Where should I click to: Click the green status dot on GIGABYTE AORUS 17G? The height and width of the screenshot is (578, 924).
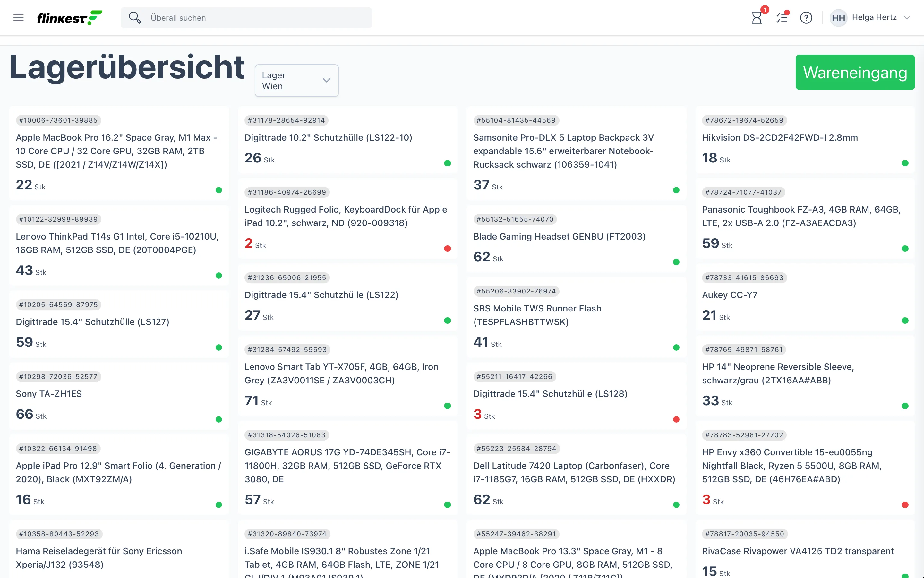(x=448, y=504)
